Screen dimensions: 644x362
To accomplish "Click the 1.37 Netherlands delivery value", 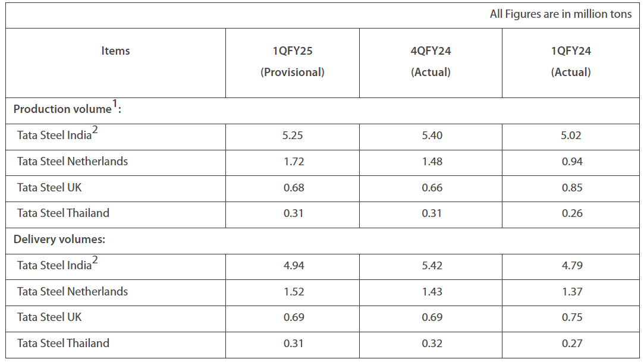I will point(572,292).
